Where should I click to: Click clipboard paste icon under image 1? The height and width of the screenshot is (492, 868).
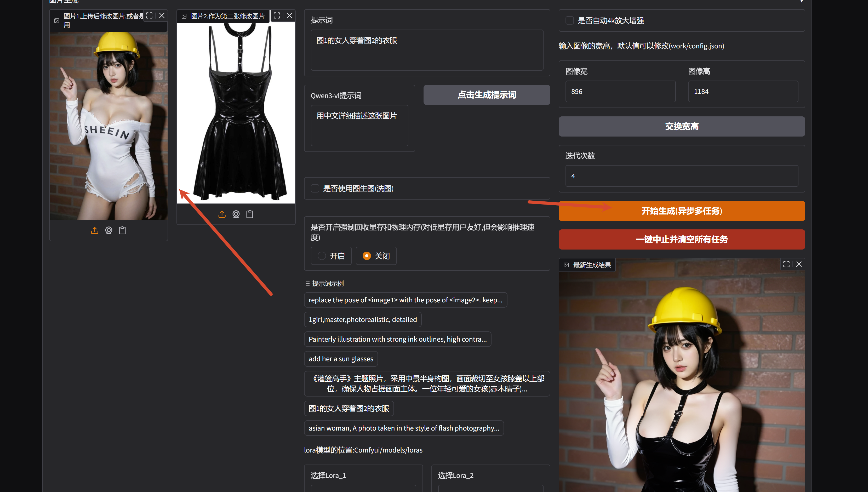pyautogui.click(x=122, y=230)
